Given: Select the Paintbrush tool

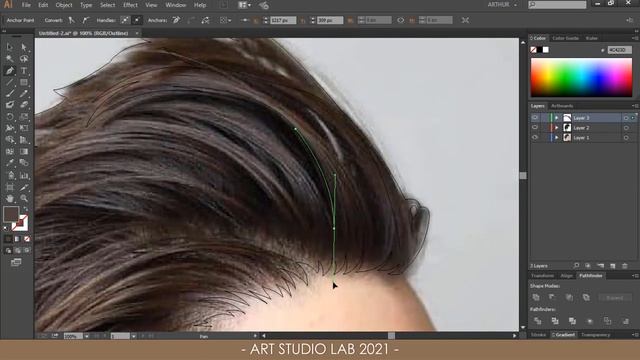Looking at the screenshot, I should pyautogui.click(x=9, y=93).
